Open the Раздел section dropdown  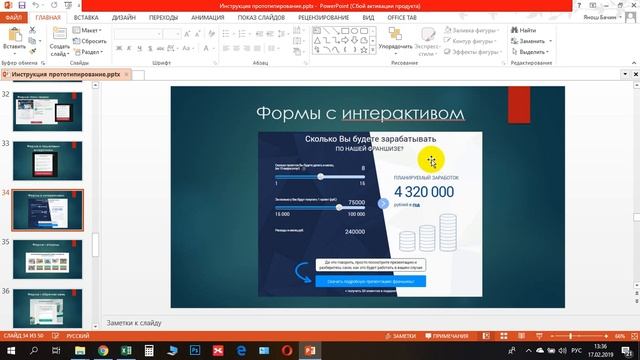(x=88, y=52)
